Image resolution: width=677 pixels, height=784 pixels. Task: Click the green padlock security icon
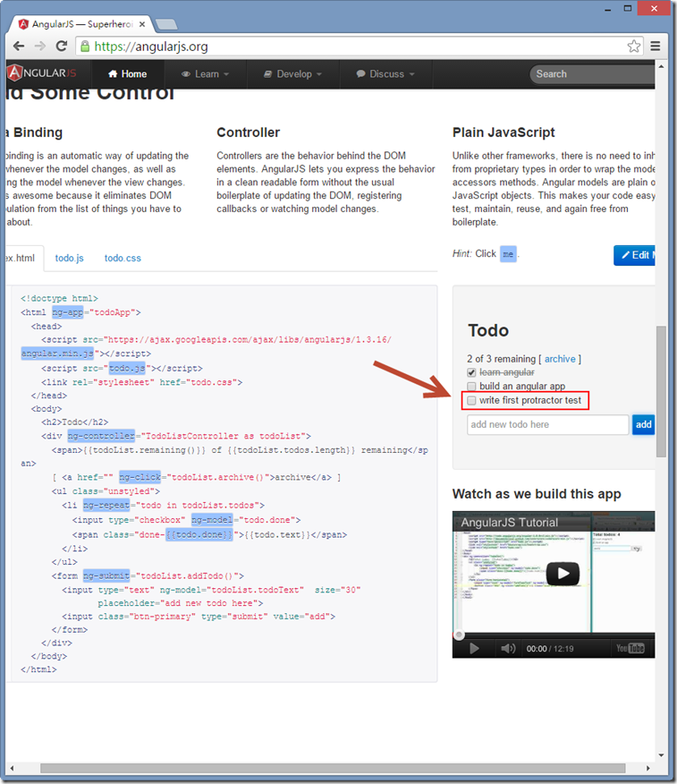85,47
